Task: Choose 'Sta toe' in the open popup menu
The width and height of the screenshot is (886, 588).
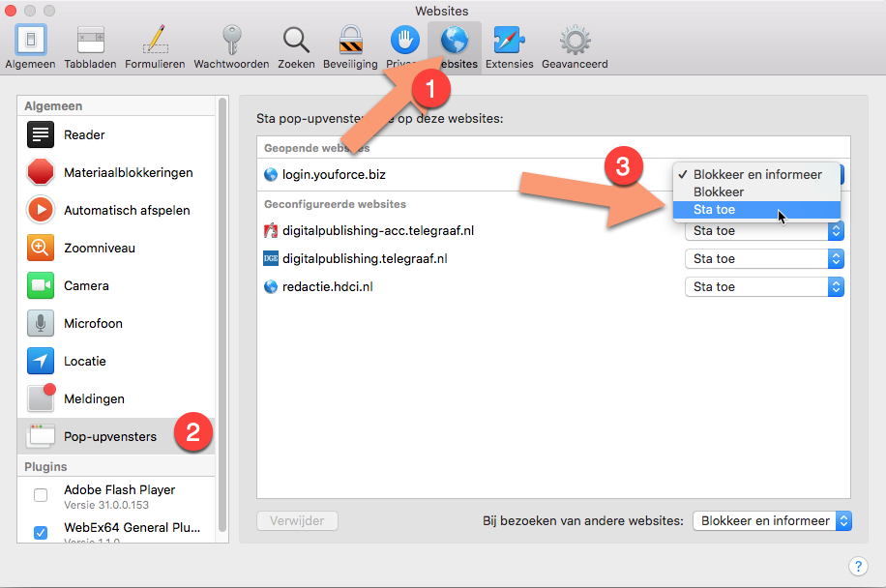Action: point(715,209)
